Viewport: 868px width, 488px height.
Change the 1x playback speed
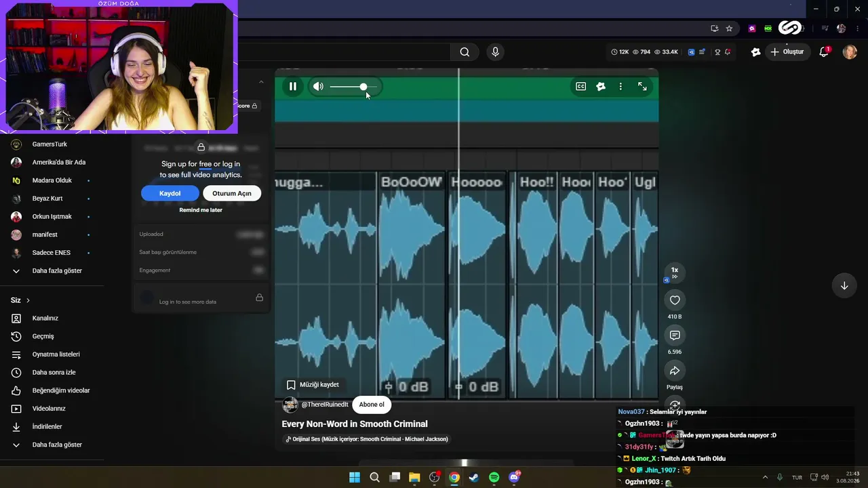click(675, 272)
